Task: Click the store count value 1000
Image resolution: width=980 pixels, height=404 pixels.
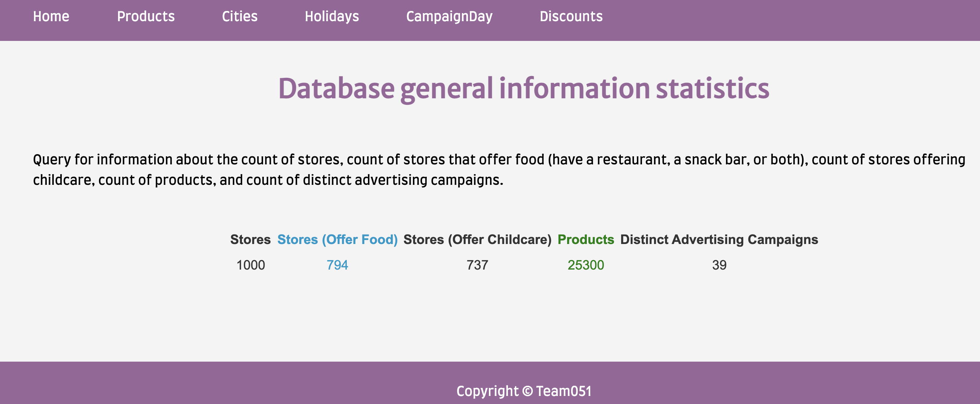Action: pos(251,265)
